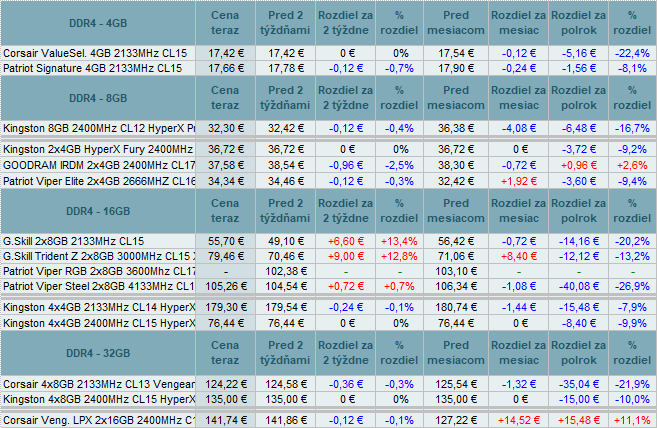Click the red +1,92 € monthly difference
The width and height of the screenshot is (657, 428).
point(519,181)
